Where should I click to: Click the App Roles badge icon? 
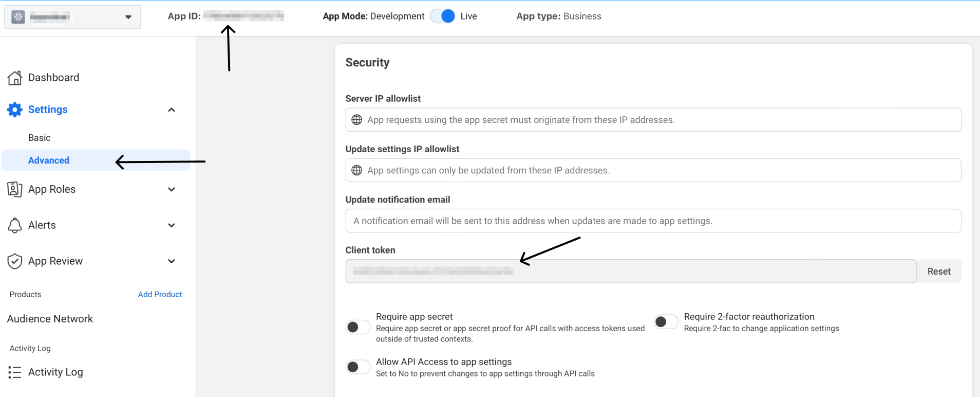(x=15, y=189)
